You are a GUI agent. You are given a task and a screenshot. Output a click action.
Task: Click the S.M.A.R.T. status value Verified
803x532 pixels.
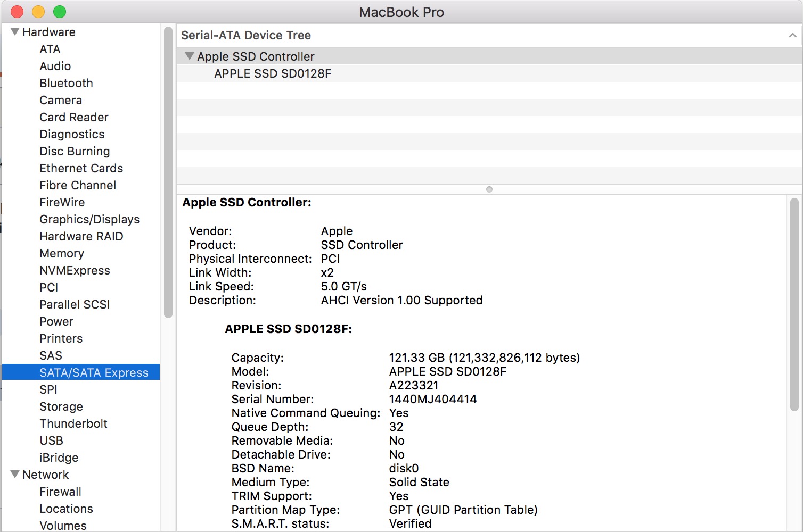click(410, 523)
